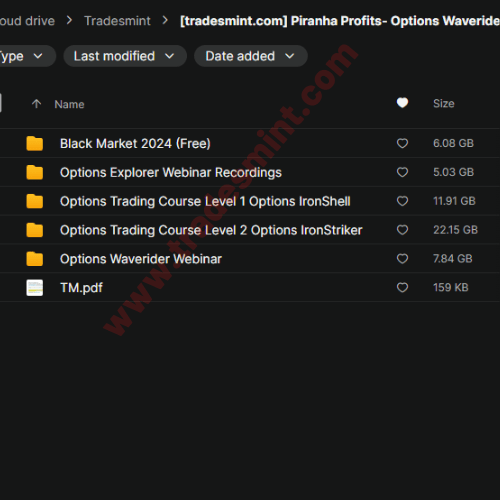The height and width of the screenshot is (500, 500).
Task: Toggle favourite heart for TM.pdf
Action: pos(402,288)
